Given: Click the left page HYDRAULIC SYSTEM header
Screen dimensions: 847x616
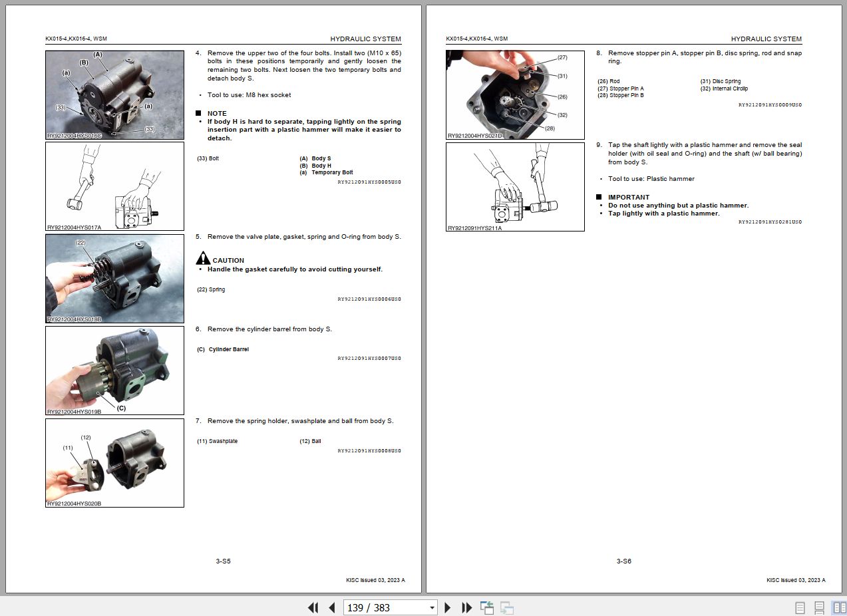Looking at the screenshot, I should (366, 39).
